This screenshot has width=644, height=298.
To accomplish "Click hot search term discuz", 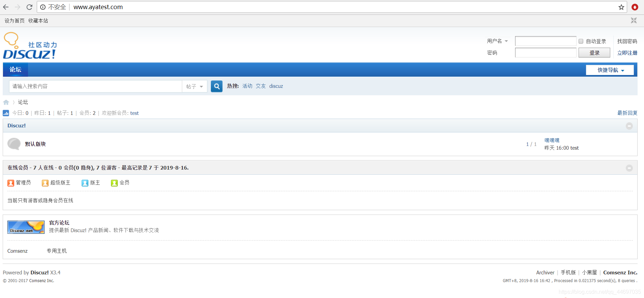I will coord(276,86).
